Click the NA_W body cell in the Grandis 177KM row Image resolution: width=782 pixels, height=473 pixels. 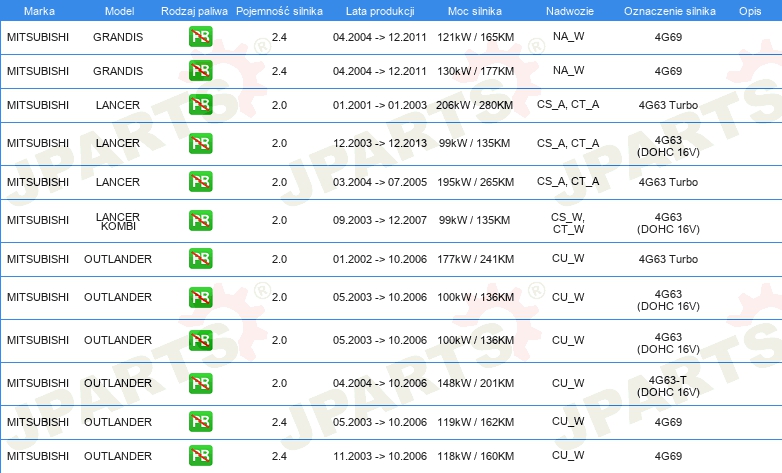coord(568,70)
